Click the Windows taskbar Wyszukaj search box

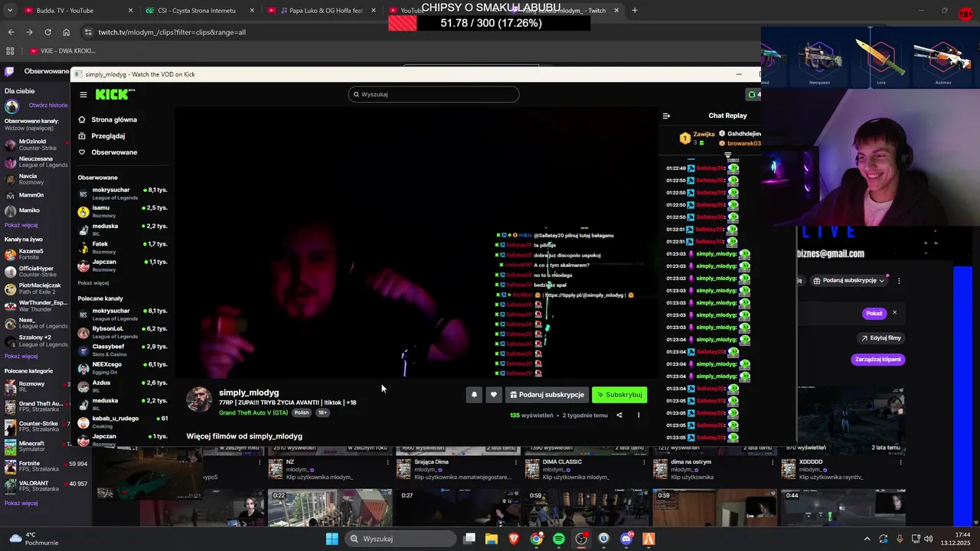[x=399, y=539]
